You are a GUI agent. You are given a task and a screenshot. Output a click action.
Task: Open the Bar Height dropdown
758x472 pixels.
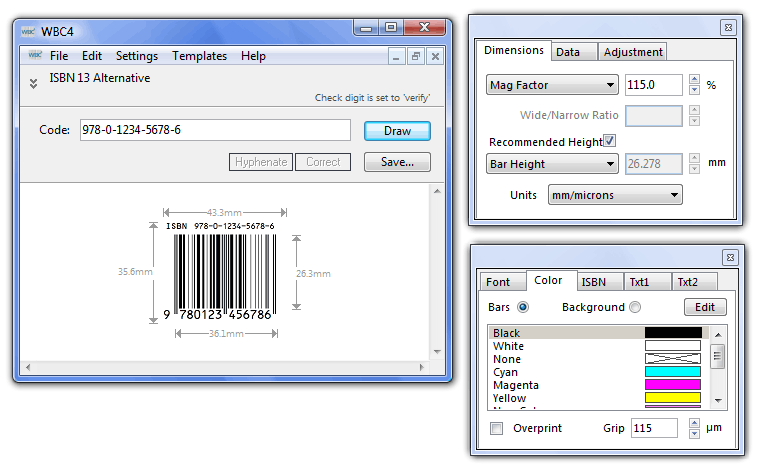point(551,163)
